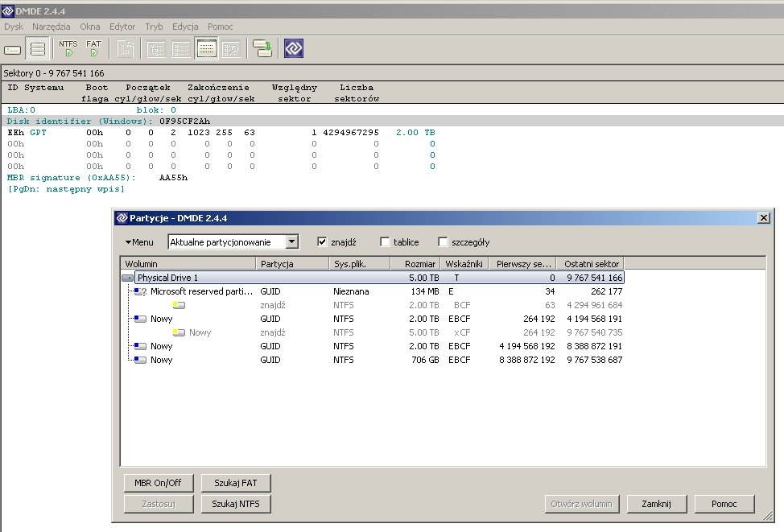Click the 'Pierwszy se...' column header
Viewport: 784px width, 532px height.
(x=523, y=263)
